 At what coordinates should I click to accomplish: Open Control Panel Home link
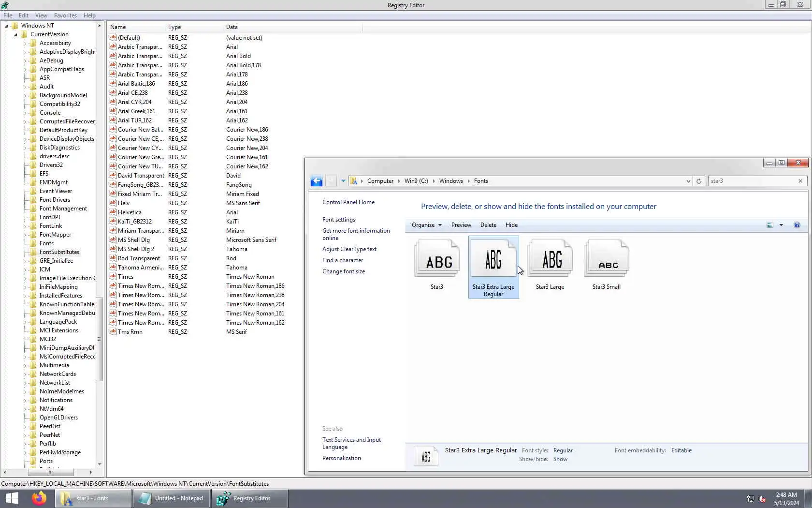click(348, 202)
